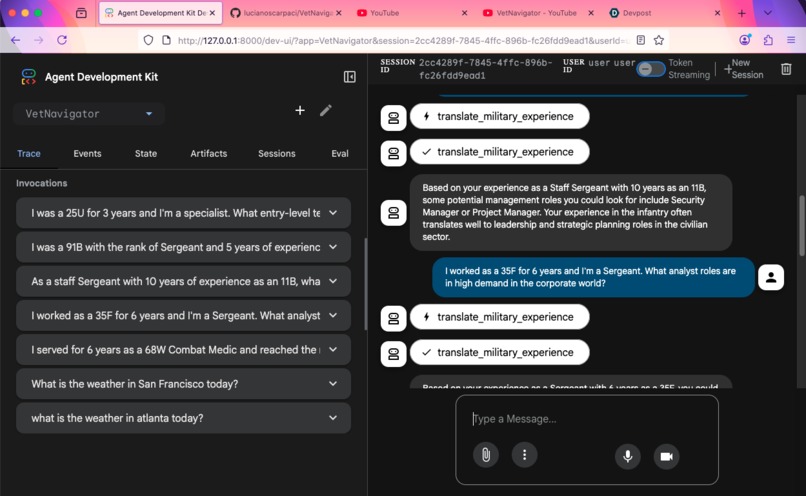Open VetNavigator agent dropdown
This screenshot has height=496, width=806.
pyautogui.click(x=88, y=114)
